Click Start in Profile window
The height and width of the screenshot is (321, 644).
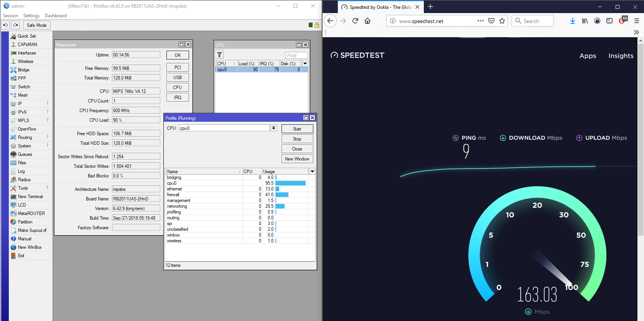297,129
